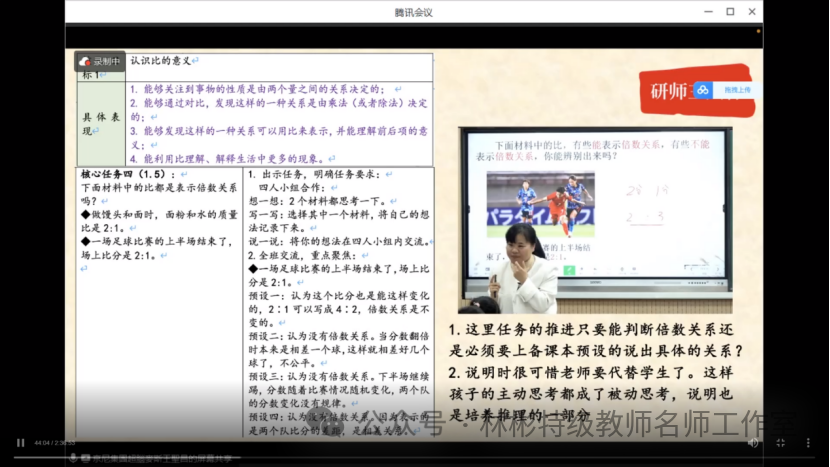
Task: Enter fullscreen video mode
Action: (x=780, y=442)
